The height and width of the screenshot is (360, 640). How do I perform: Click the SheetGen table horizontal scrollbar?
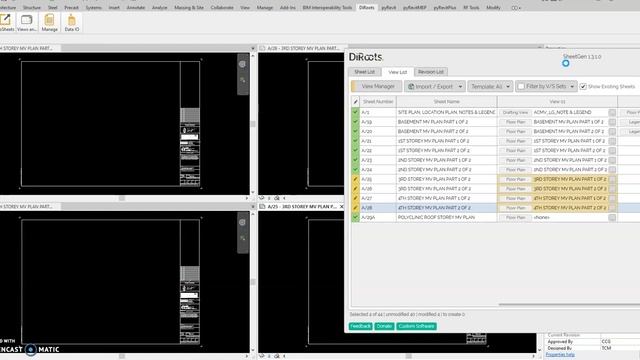click(569, 304)
